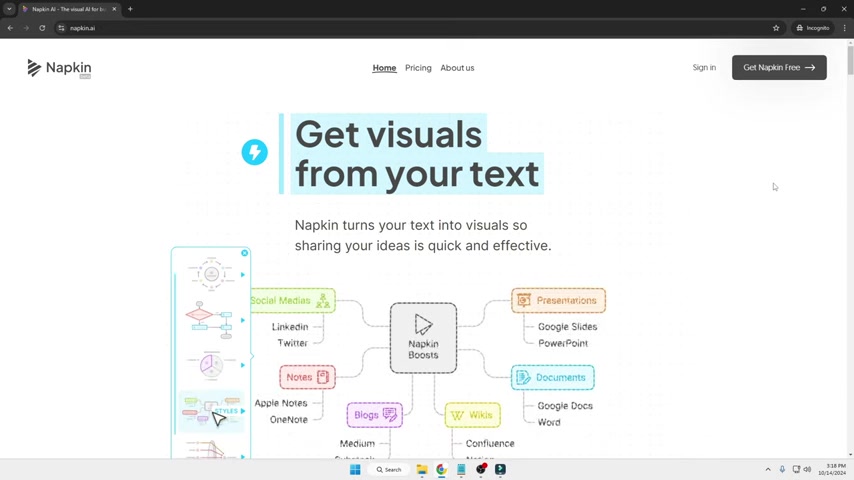Viewport: 854px width, 480px height.
Task: Open the Chrome three-dot menu
Action: [x=845, y=28]
